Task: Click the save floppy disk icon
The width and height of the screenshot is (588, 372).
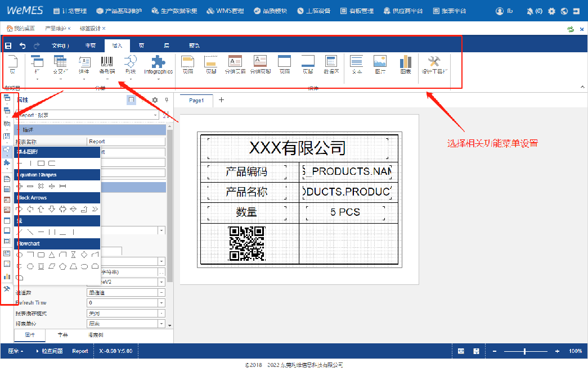Action: (x=8, y=46)
